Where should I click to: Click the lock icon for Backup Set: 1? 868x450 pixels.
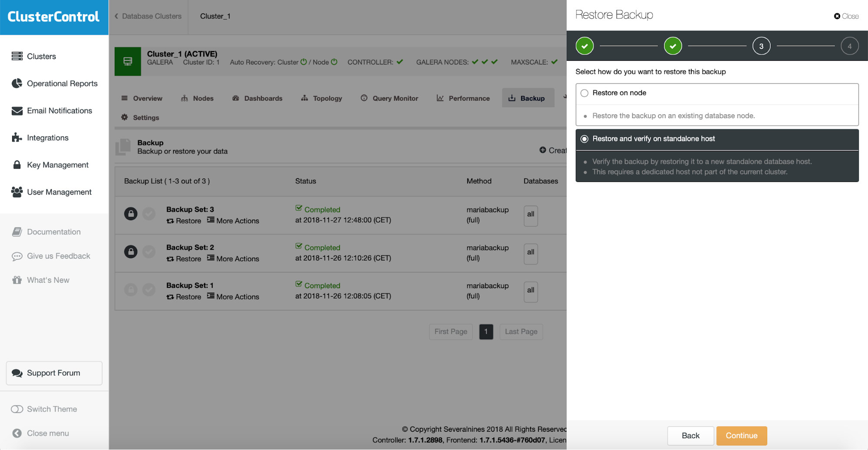[x=131, y=290]
